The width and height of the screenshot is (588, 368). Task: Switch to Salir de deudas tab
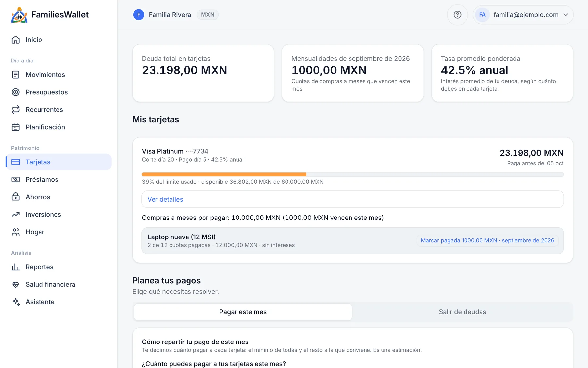(462, 312)
